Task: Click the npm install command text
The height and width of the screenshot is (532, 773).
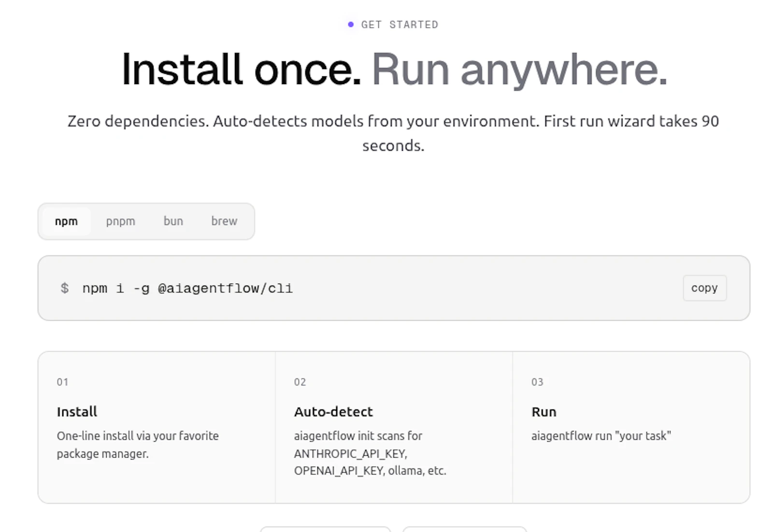Action: 187,288
